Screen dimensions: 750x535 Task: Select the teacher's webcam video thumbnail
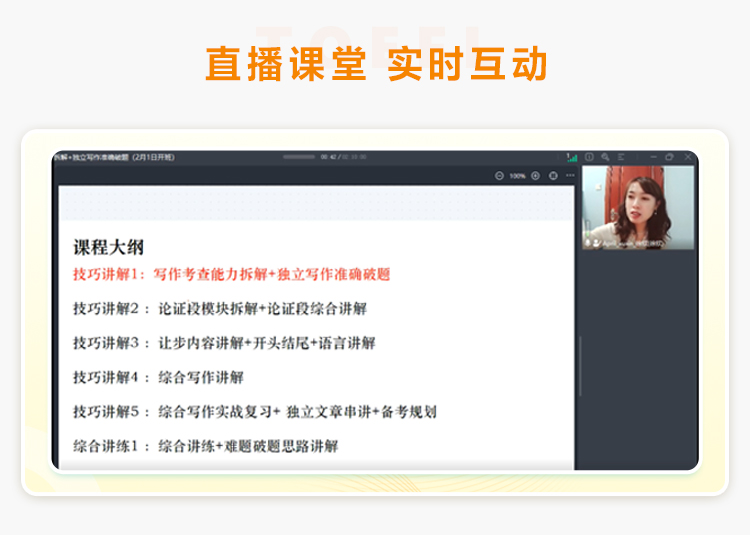pos(637,207)
